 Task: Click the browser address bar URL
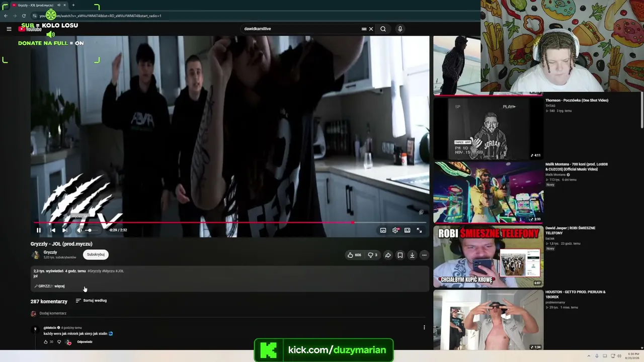coord(101,16)
